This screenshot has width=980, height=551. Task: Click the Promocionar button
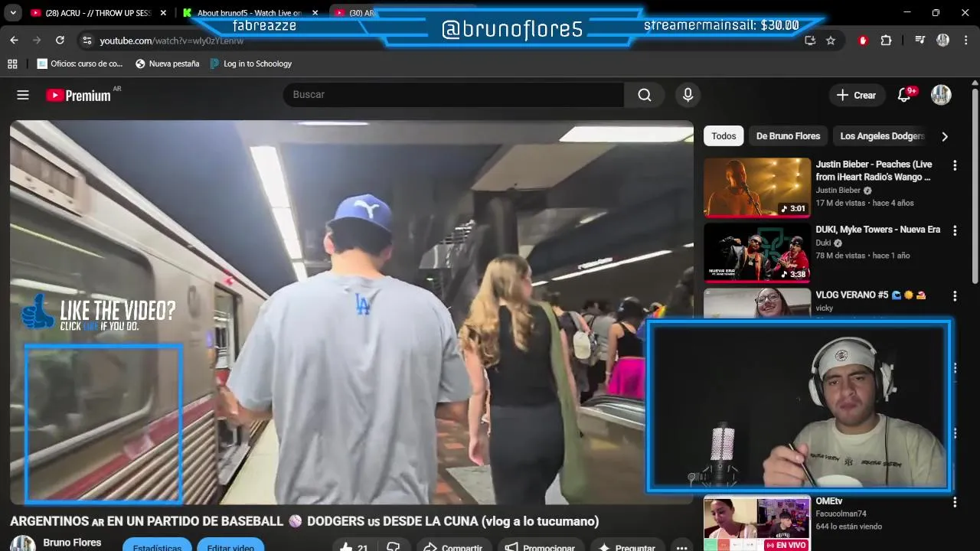click(539, 546)
